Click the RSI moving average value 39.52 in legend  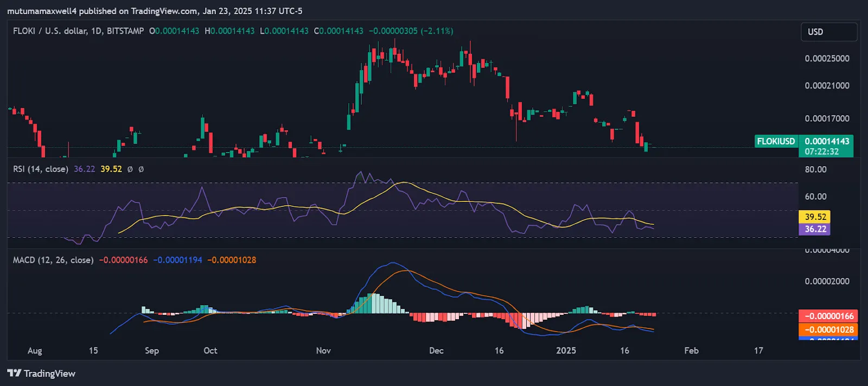(x=111, y=169)
